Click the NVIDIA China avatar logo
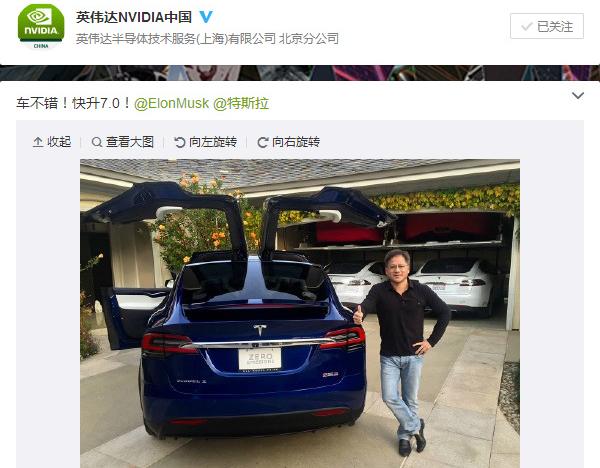This screenshot has width=600, height=468. pos(41,26)
